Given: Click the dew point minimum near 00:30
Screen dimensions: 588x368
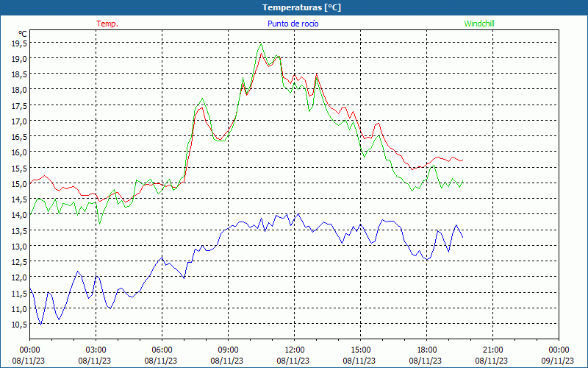Looking at the screenshot, I should point(40,325).
